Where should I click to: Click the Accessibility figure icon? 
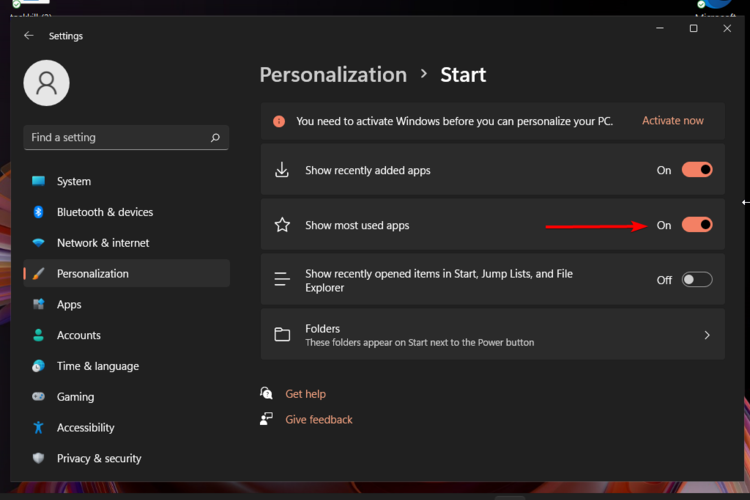[38, 427]
